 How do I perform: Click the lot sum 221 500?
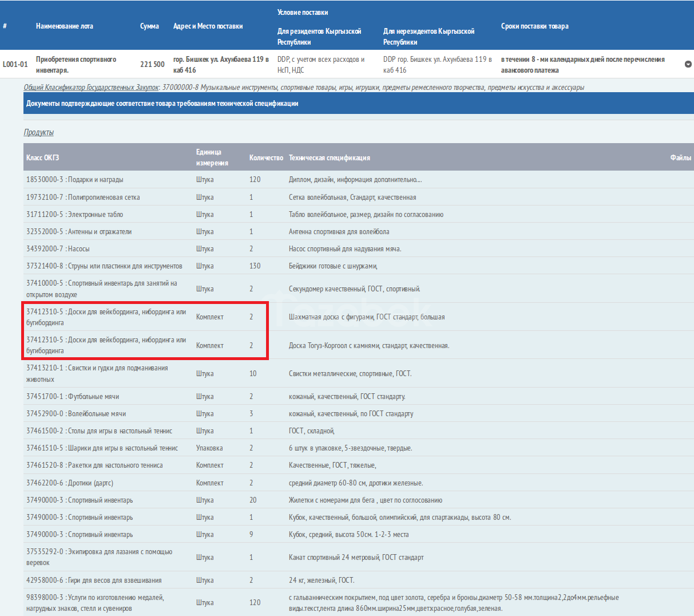(152, 64)
